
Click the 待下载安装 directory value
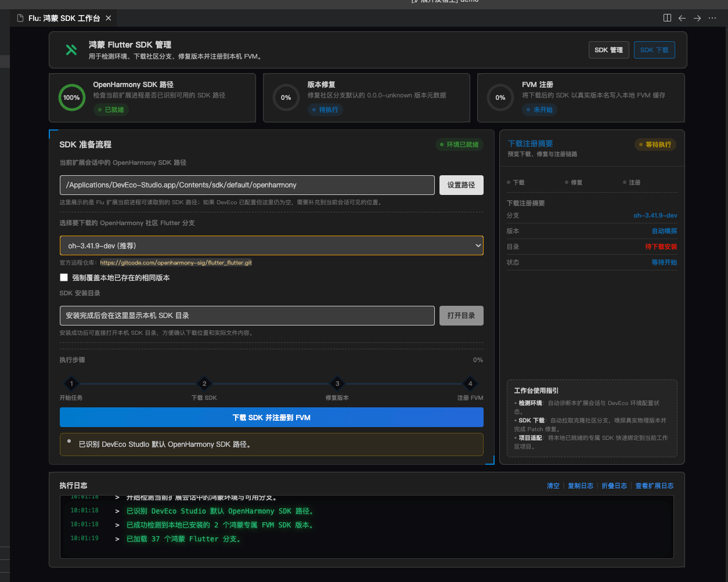point(661,247)
